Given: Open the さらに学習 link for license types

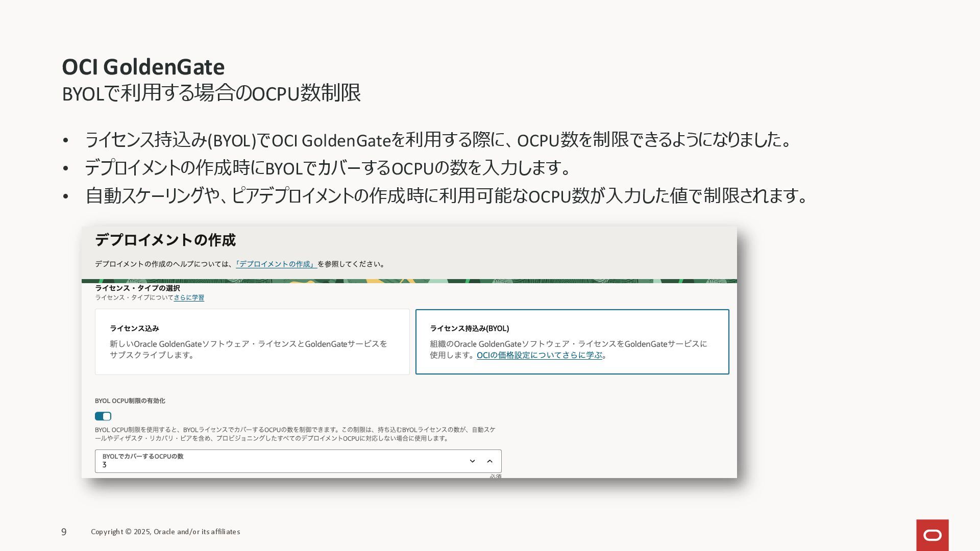Looking at the screenshot, I should [189, 298].
